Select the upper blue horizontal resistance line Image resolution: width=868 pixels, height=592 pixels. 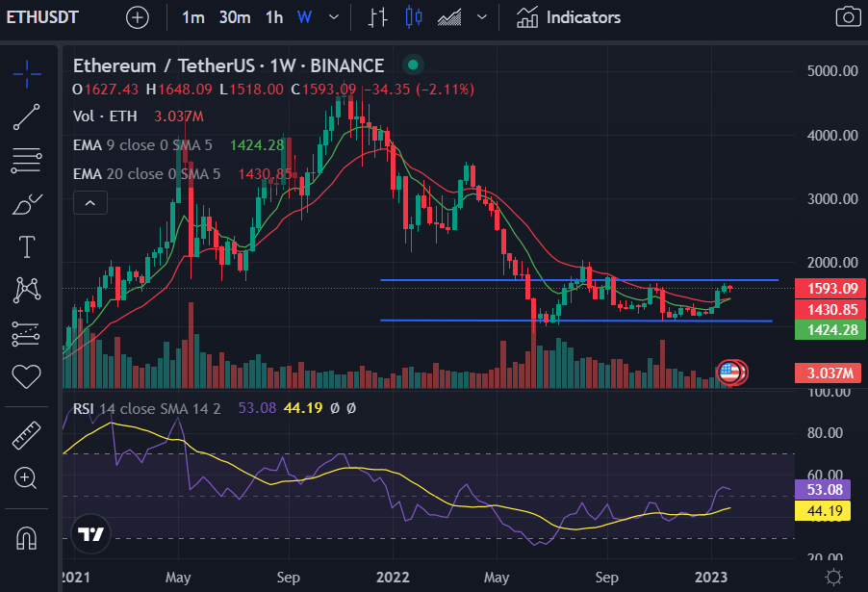[579, 280]
